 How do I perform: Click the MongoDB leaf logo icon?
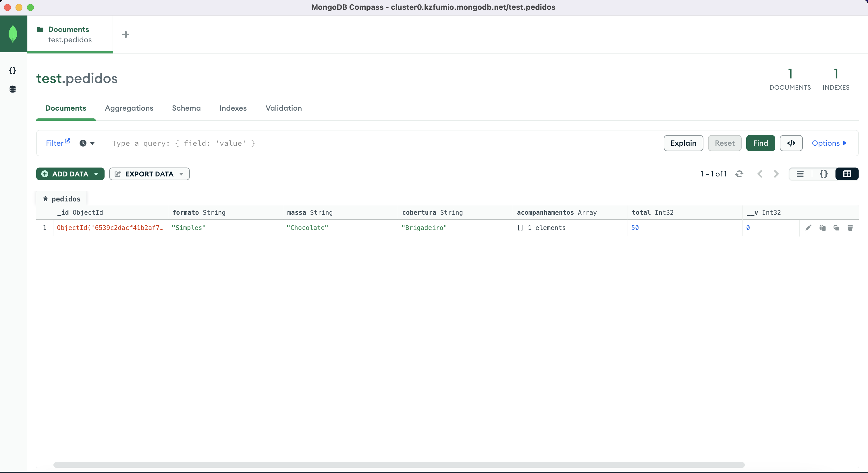(13, 34)
